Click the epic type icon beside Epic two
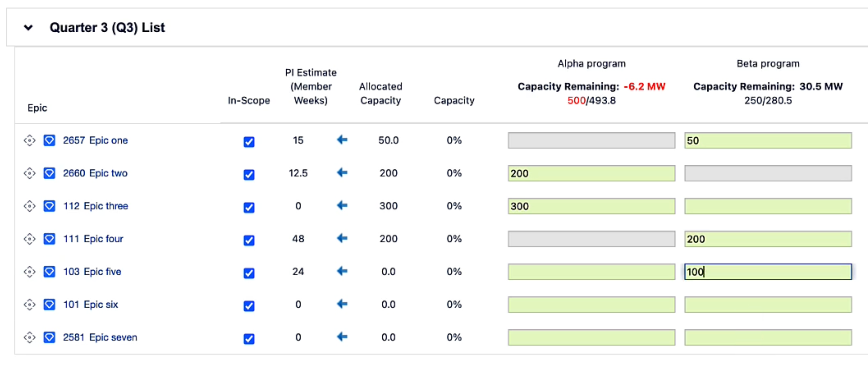Screen dimensions: 868x370 coord(49,173)
